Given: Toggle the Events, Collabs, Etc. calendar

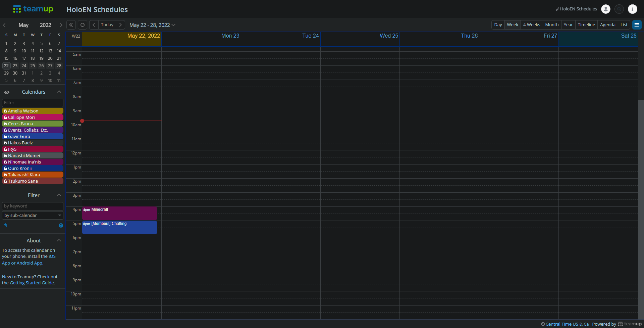Looking at the screenshot, I should point(33,130).
